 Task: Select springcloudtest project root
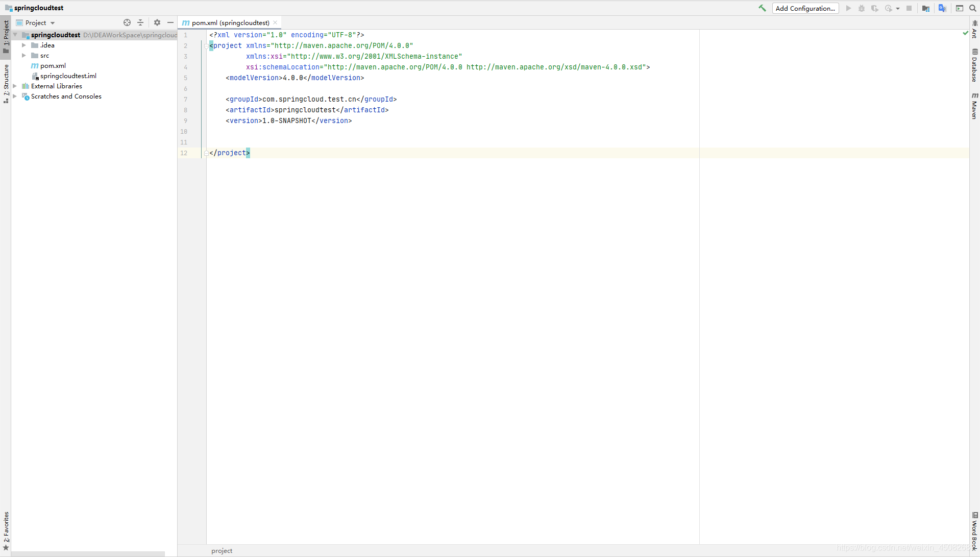click(55, 35)
